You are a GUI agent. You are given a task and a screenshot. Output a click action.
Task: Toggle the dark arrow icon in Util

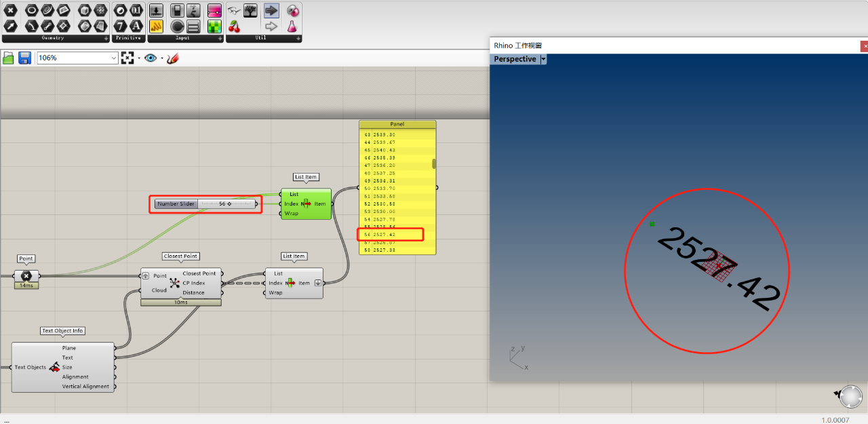(x=271, y=10)
